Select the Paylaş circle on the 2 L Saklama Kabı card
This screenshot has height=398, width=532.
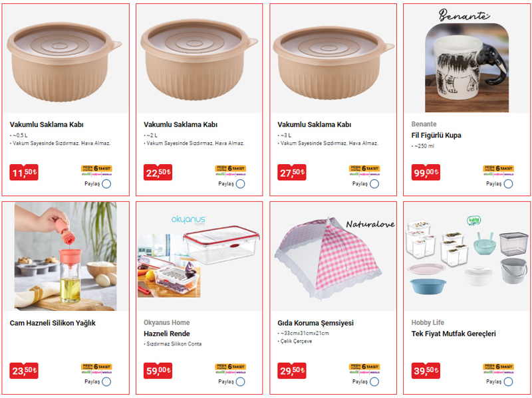(x=241, y=184)
